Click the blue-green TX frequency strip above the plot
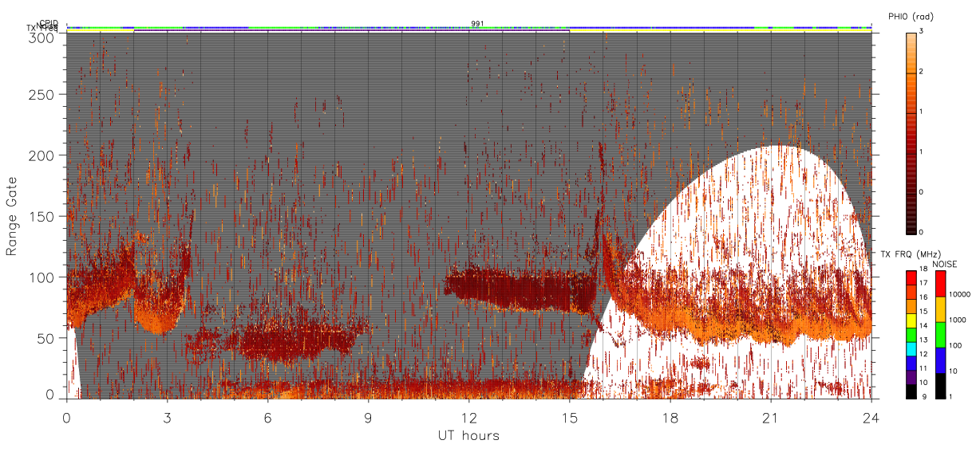This screenshot has width=980, height=452. tap(469, 28)
